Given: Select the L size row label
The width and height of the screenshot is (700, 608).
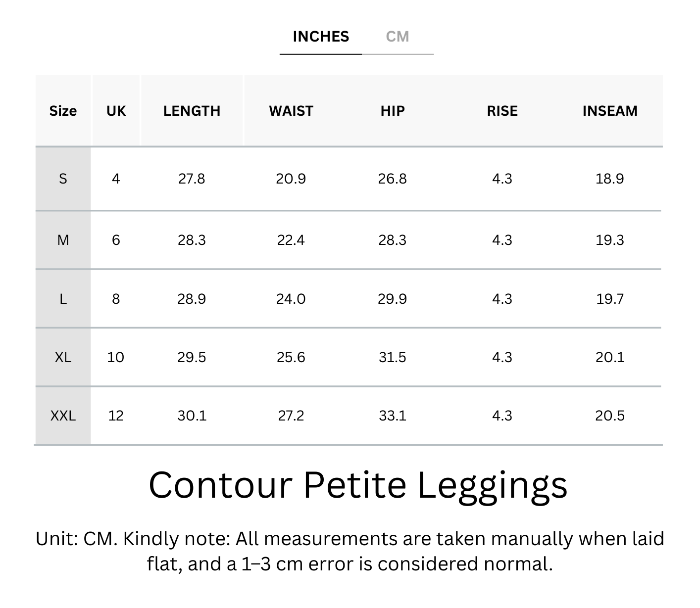Looking at the screenshot, I should [63, 299].
